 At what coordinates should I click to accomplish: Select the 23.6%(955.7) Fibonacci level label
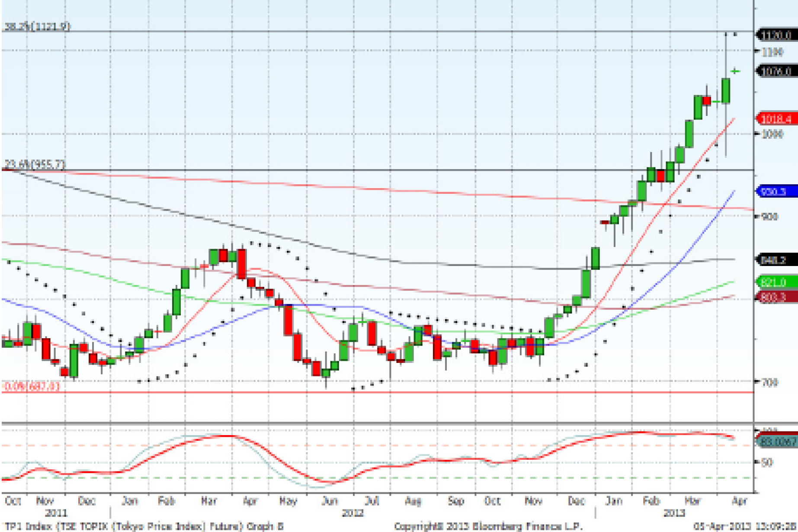(x=35, y=164)
